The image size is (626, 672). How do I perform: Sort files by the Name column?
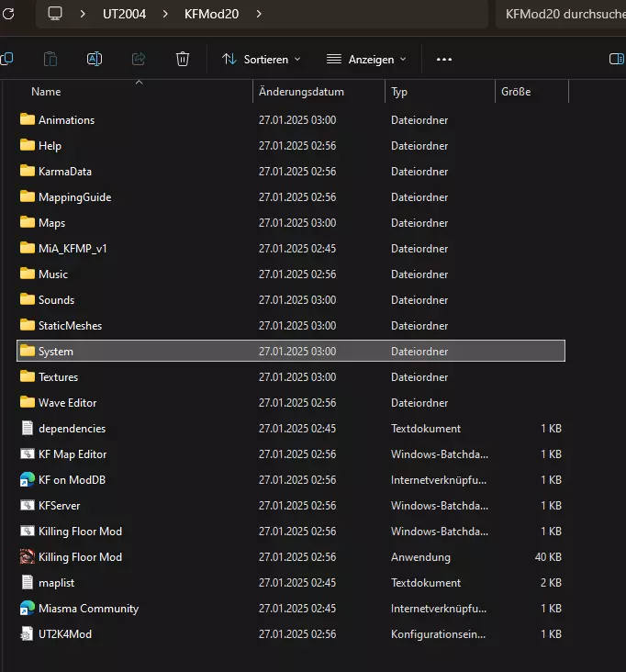(46, 92)
